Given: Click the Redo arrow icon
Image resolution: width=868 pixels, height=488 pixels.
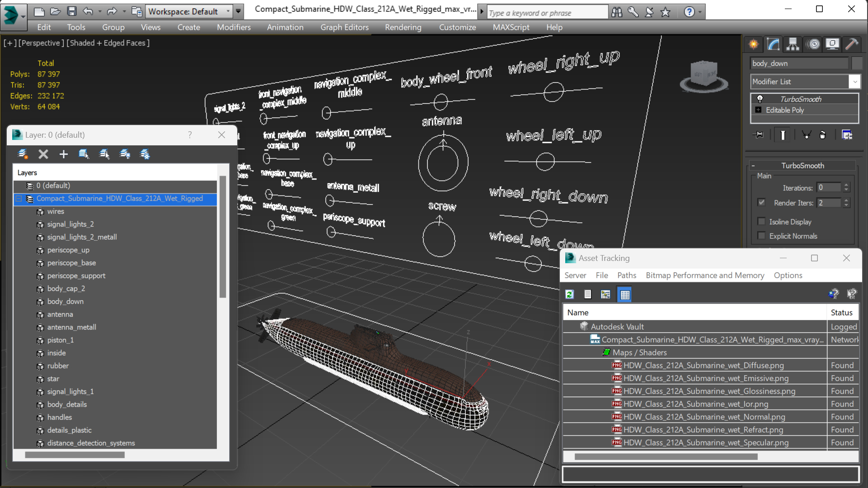Looking at the screenshot, I should pos(112,11).
